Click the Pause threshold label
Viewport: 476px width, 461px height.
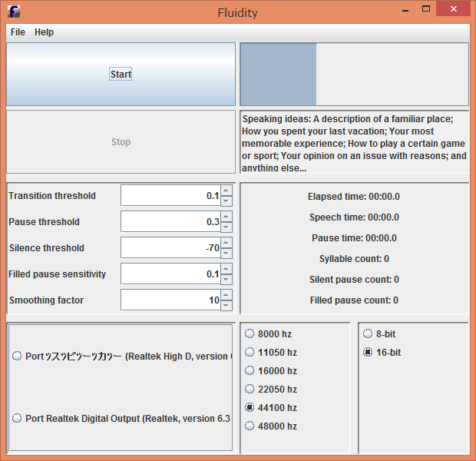tap(44, 222)
